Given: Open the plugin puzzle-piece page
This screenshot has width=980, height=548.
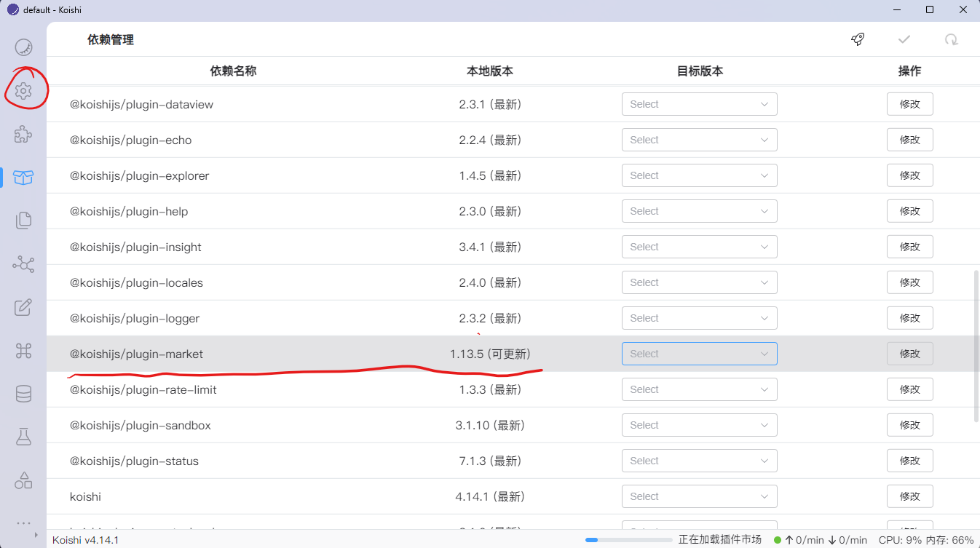Looking at the screenshot, I should pos(23,135).
